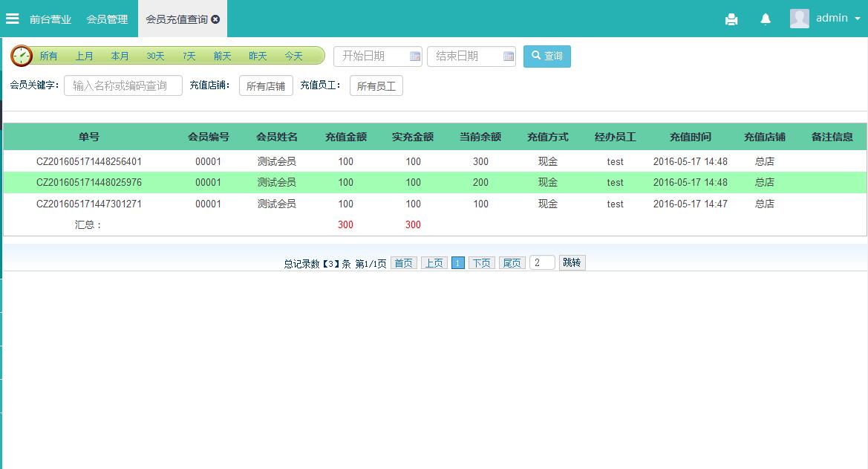Image resolution: width=868 pixels, height=469 pixels.
Task: Switch to the 前台营业 tab
Action: click(50, 19)
